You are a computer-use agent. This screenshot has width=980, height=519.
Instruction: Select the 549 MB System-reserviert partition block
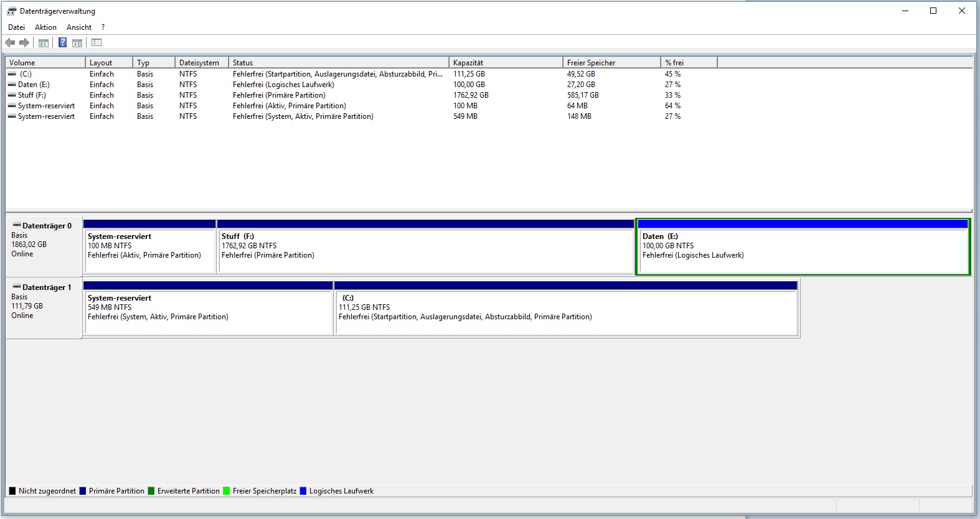pyautogui.click(x=208, y=308)
